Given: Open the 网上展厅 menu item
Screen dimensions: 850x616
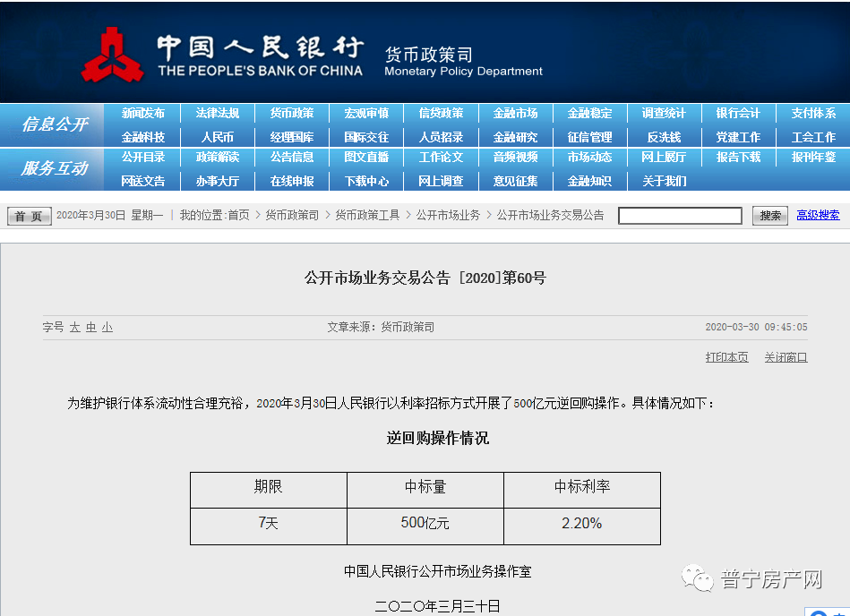Looking at the screenshot, I should tap(664, 157).
